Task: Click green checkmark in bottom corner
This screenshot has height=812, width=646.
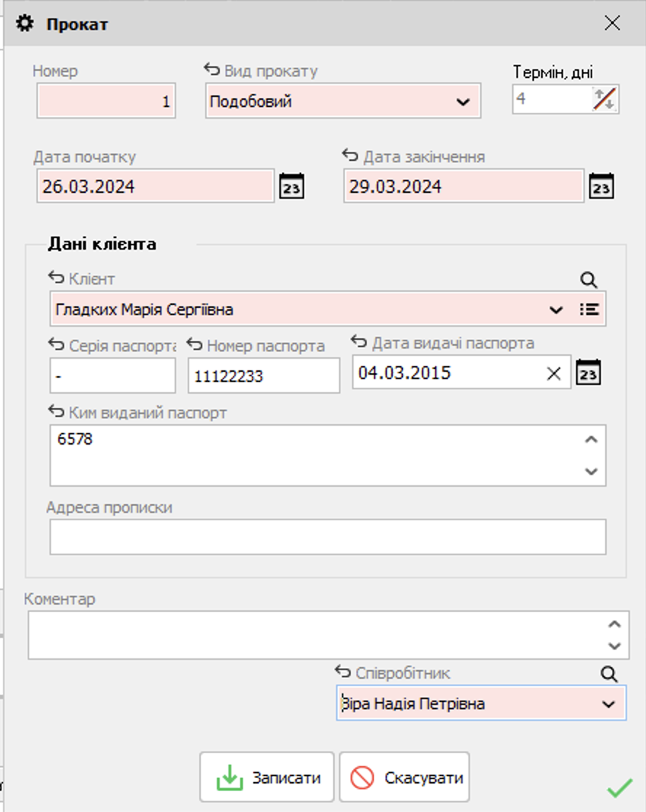Action: 619,788
